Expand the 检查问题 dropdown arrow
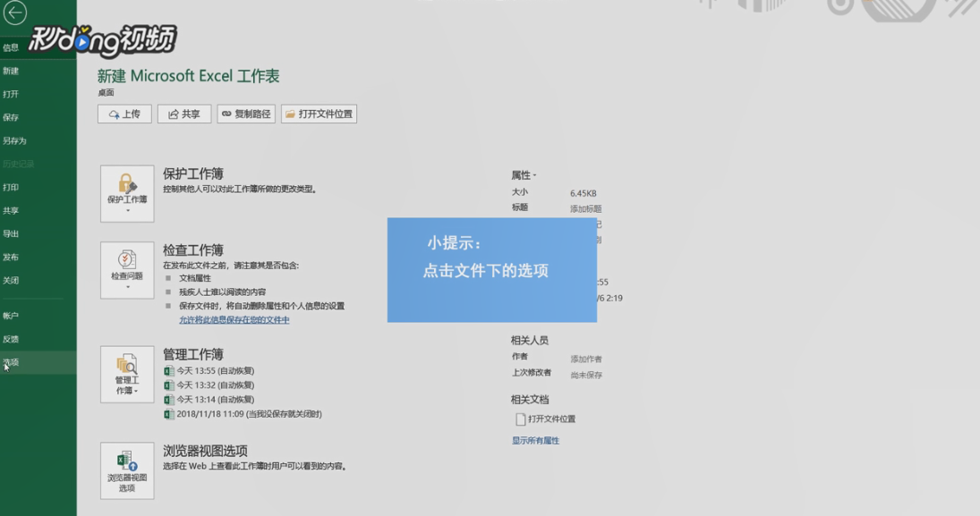The image size is (980, 516). (x=126, y=286)
